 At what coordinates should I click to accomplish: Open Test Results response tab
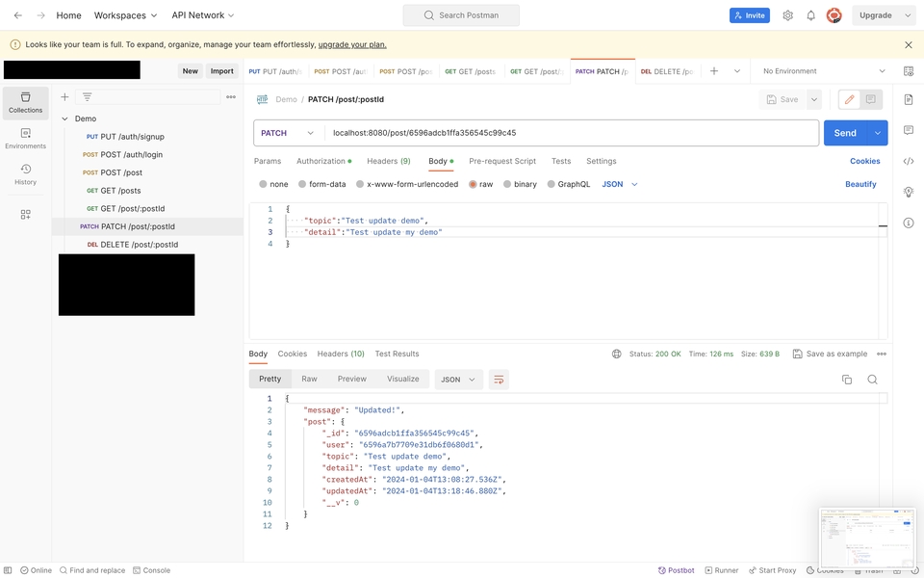click(397, 354)
